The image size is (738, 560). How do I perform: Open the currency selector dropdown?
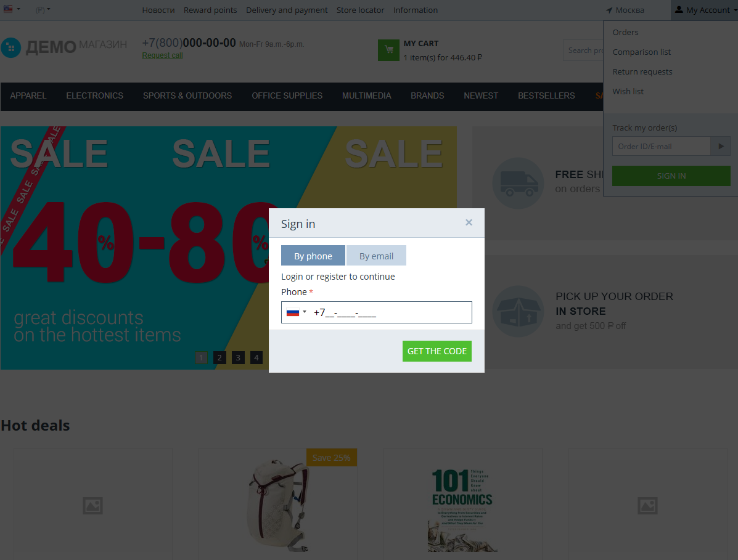click(43, 9)
